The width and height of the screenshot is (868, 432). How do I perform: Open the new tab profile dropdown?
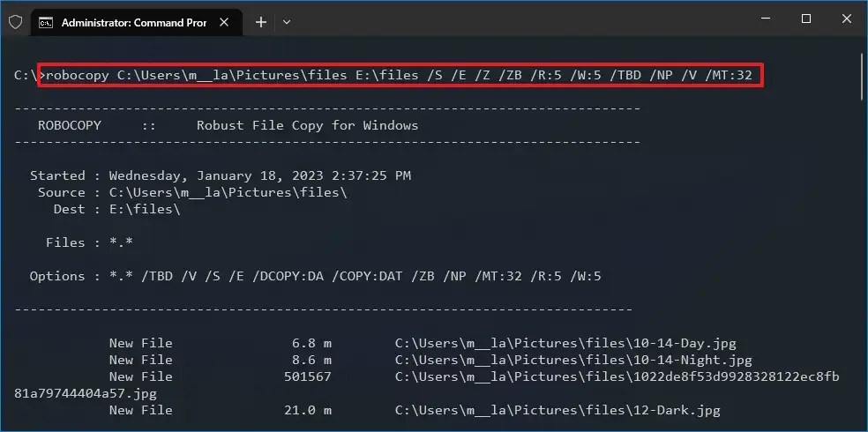click(287, 22)
